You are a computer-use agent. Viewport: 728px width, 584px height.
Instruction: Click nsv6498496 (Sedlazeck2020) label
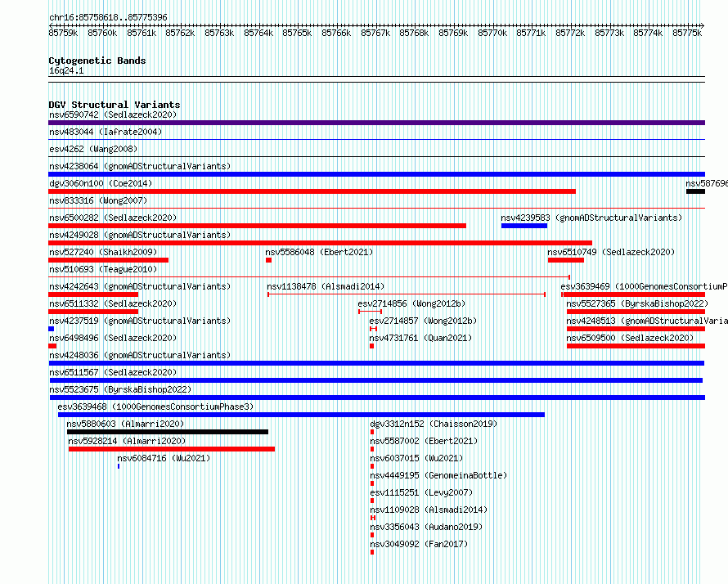(113, 338)
